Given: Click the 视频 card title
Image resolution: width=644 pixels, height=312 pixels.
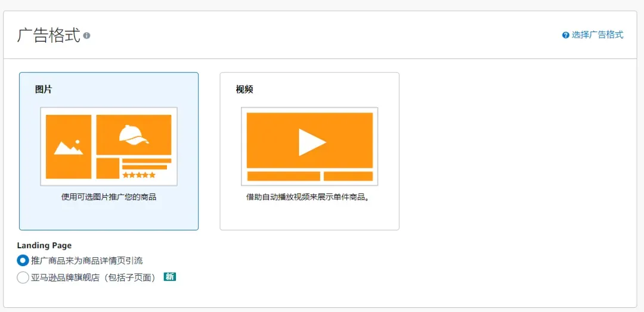Looking at the screenshot, I should 244,89.
